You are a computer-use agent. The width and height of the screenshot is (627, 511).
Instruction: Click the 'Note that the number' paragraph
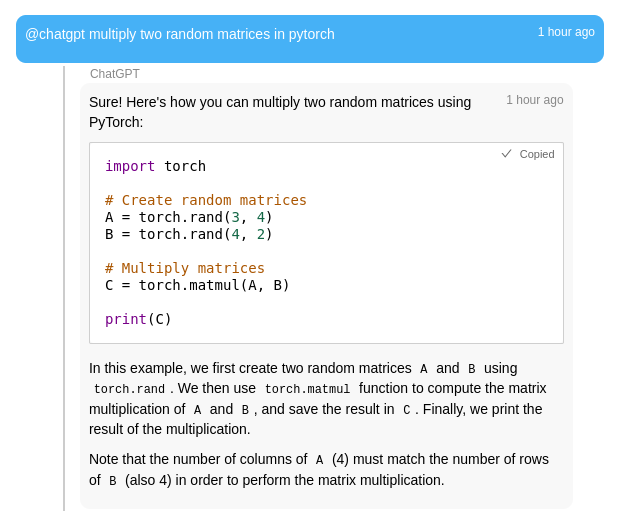318,469
